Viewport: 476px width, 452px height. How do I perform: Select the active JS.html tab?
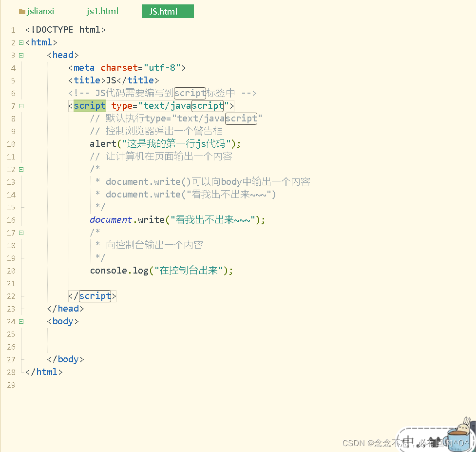168,11
